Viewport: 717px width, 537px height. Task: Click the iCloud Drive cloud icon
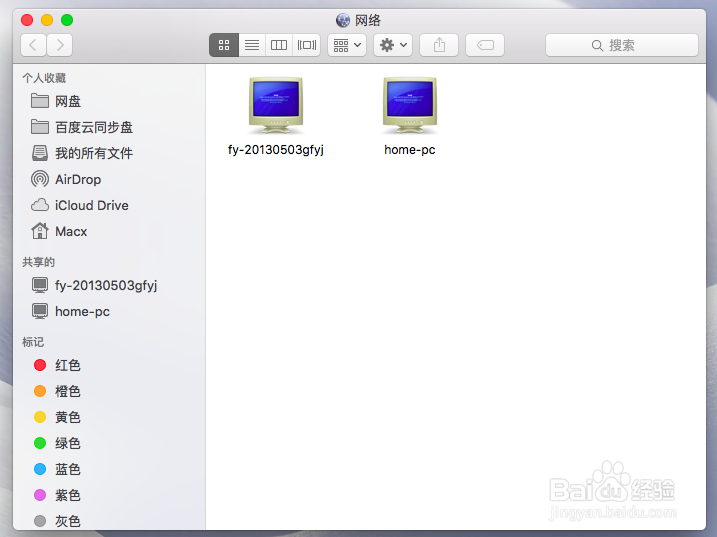pos(40,205)
